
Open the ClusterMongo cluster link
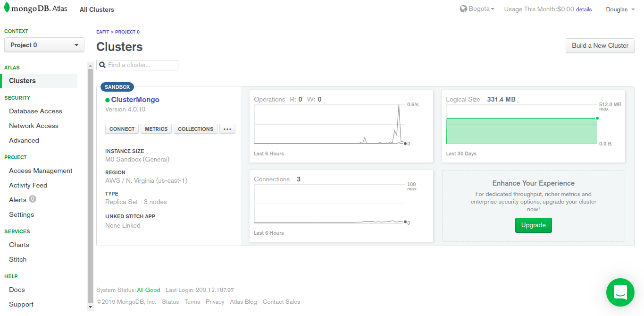[x=135, y=100]
